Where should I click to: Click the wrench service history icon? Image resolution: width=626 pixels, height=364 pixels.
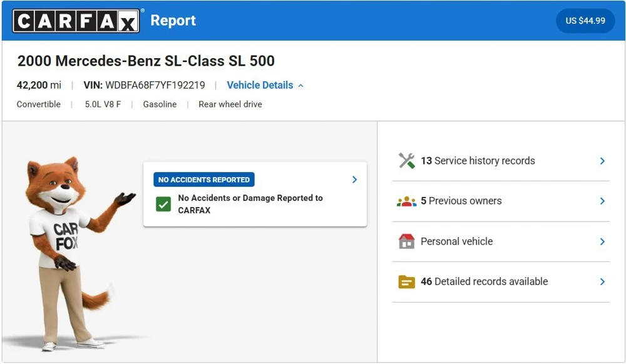point(406,161)
